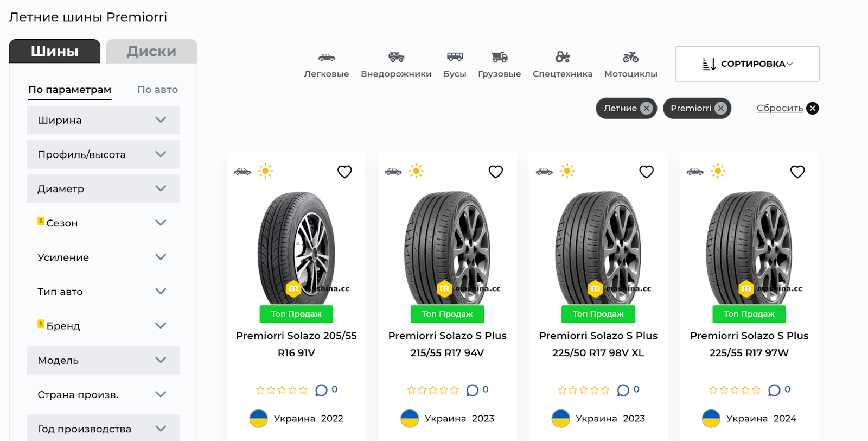
Task: Select the Легковые passenger car category icon
Action: 327,58
